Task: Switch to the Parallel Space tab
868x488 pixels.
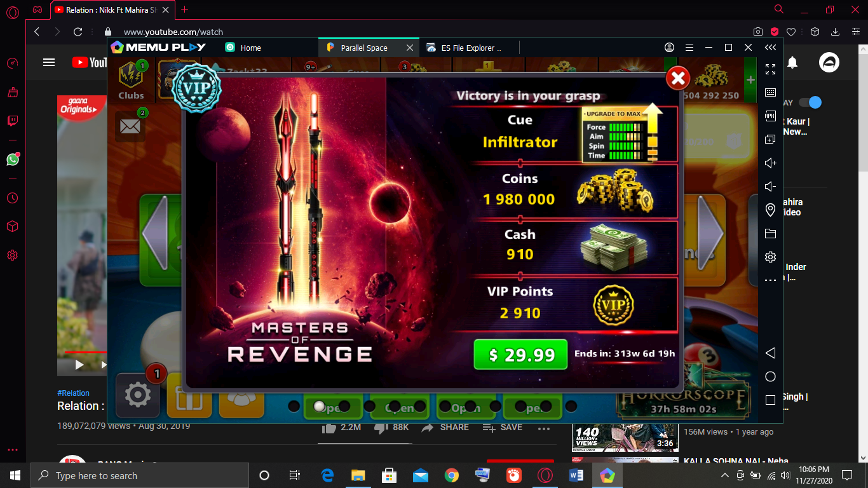Action: pos(363,48)
